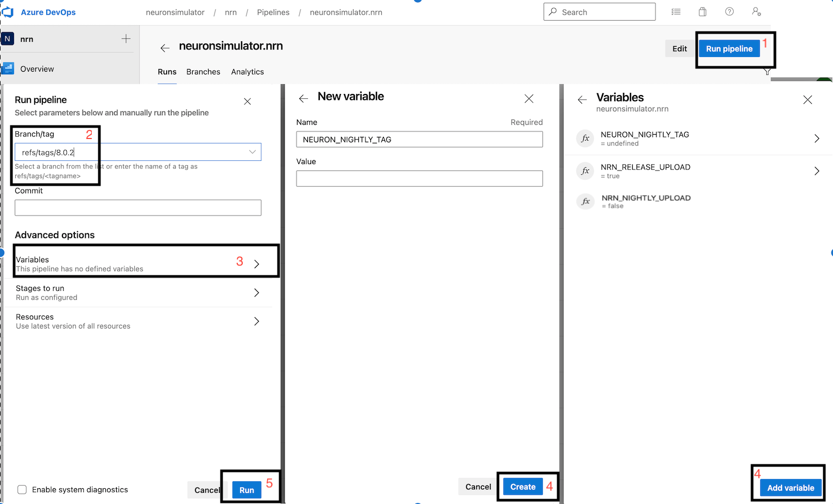Click the plus icon next to nrn
The width and height of the screenshot is (833, 504).
[x=126, y=39]
